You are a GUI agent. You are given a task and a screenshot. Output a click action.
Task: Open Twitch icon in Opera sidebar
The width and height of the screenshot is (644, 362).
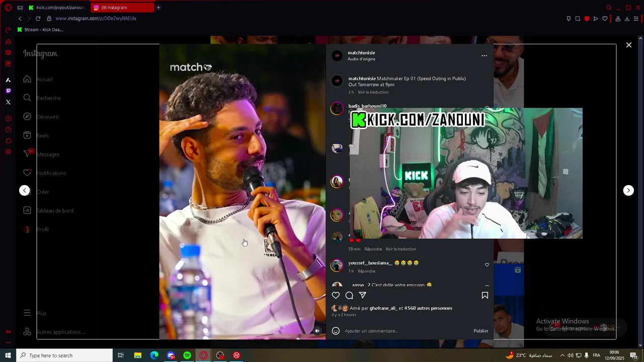coord(8,91)
